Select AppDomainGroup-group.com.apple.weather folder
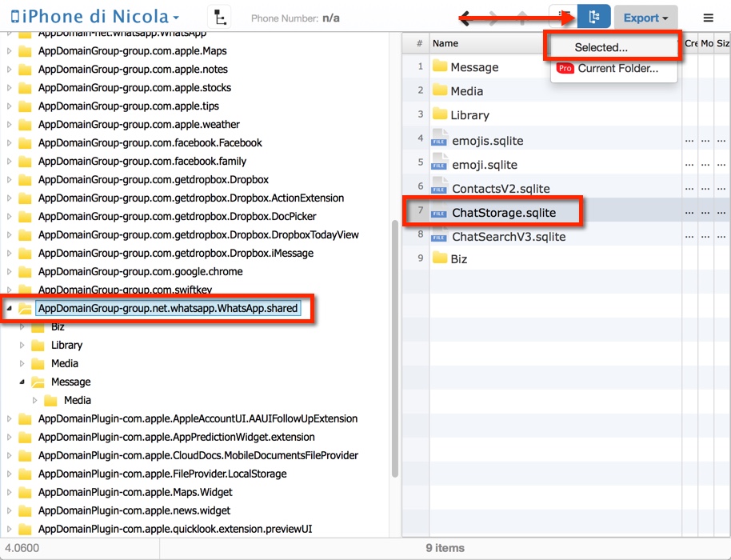Screen dimensions: 731x560 pos(139,125)
